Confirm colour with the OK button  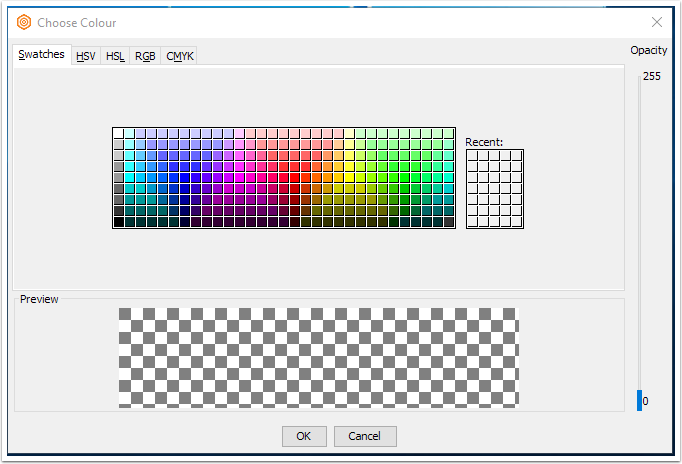304,436
